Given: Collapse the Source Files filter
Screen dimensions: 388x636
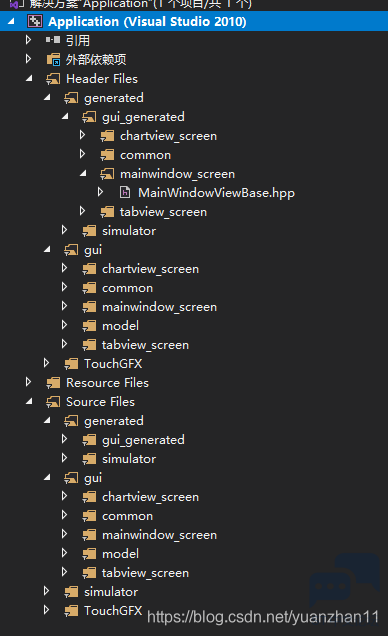Looking at the screenshot, I should pyautogui.click(x=29, y=401).
